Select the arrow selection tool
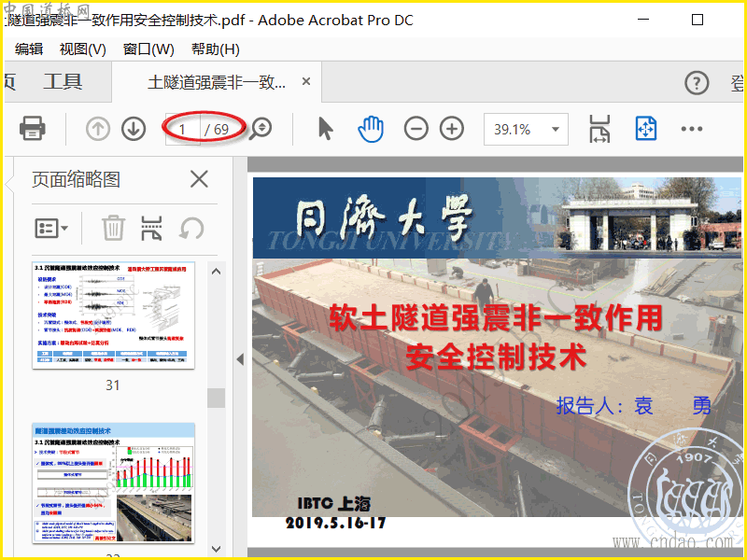 326,129
